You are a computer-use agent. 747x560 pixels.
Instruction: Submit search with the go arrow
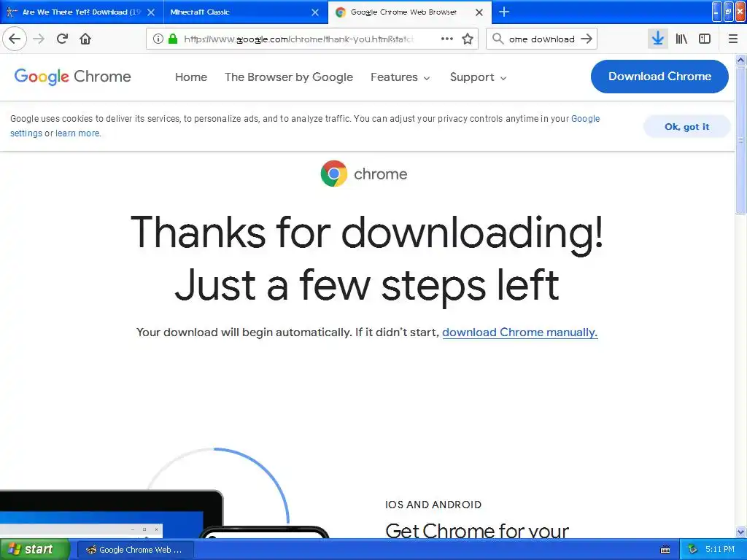click(x=587, y=39)
